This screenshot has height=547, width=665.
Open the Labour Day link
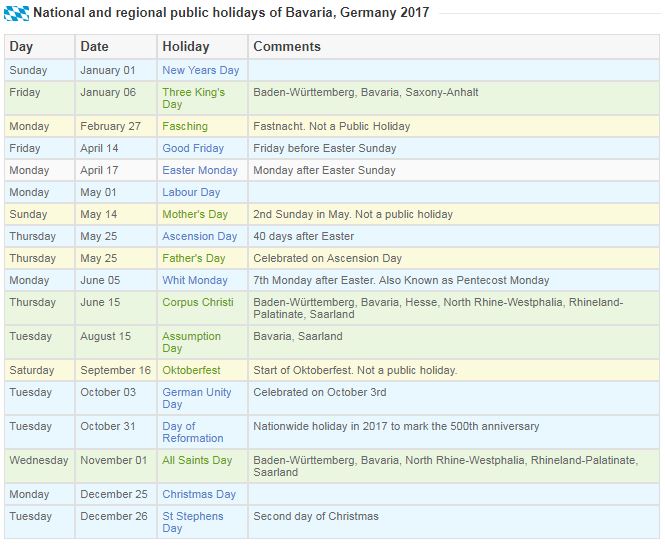tap(191, 193)
